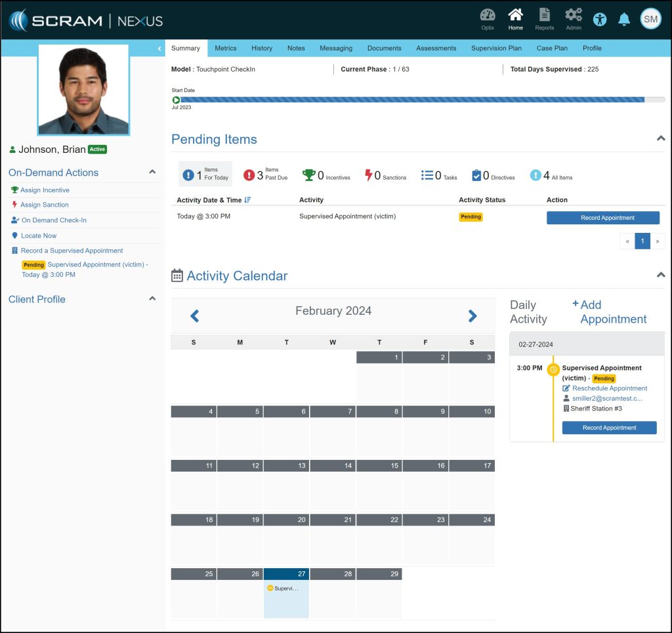Click the Reports icon in header
672x633 pixels.
click(544, 19)
